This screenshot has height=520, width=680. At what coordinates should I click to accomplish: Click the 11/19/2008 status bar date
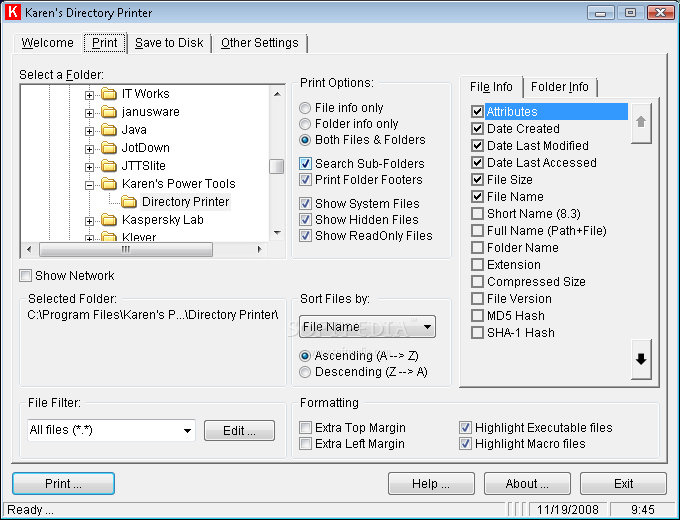568,509
